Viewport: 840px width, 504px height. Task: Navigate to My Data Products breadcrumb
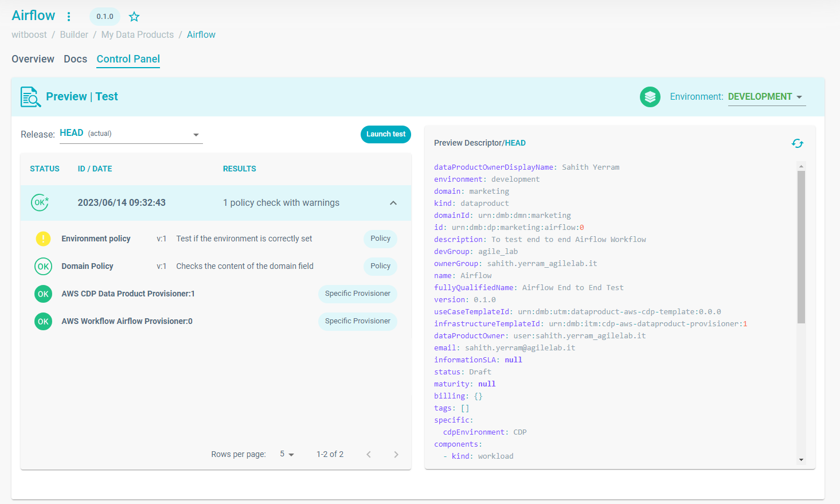(137, 34)
